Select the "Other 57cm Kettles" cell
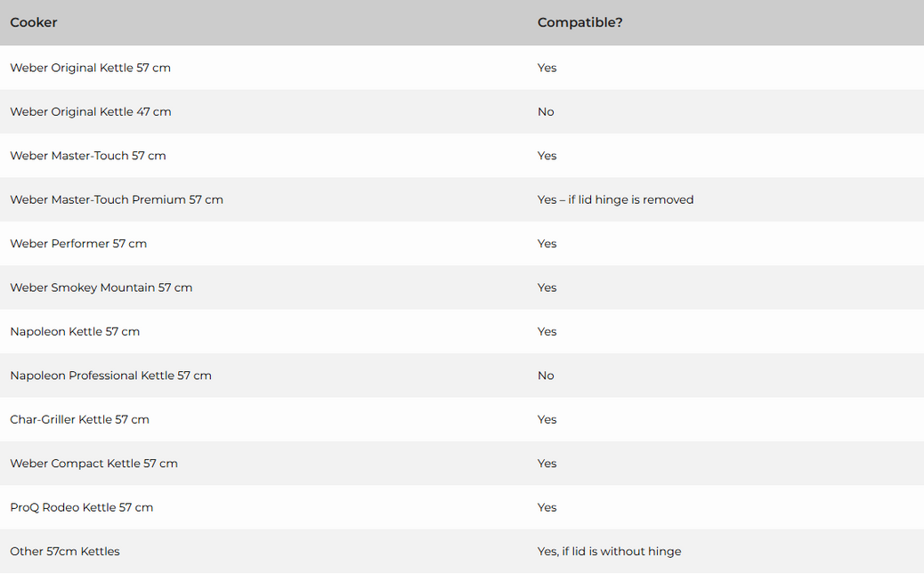The image size is (924, 574). 65,552
